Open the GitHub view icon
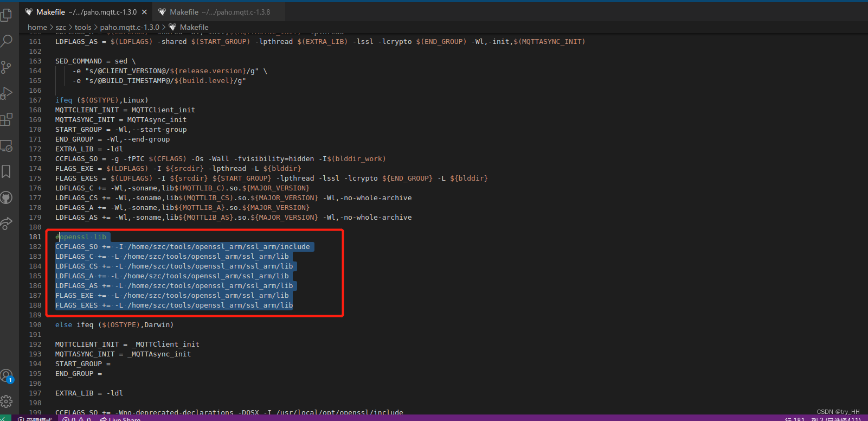Viewport: 868px width, 421px height. pos(7,197)
